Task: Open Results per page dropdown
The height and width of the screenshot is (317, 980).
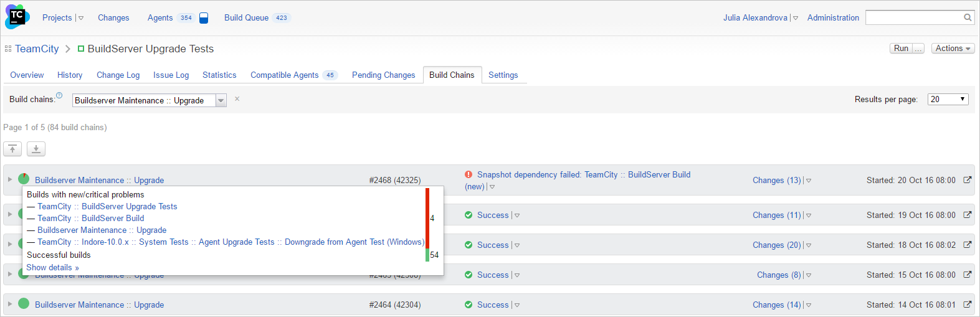Action: coord(948,99)
